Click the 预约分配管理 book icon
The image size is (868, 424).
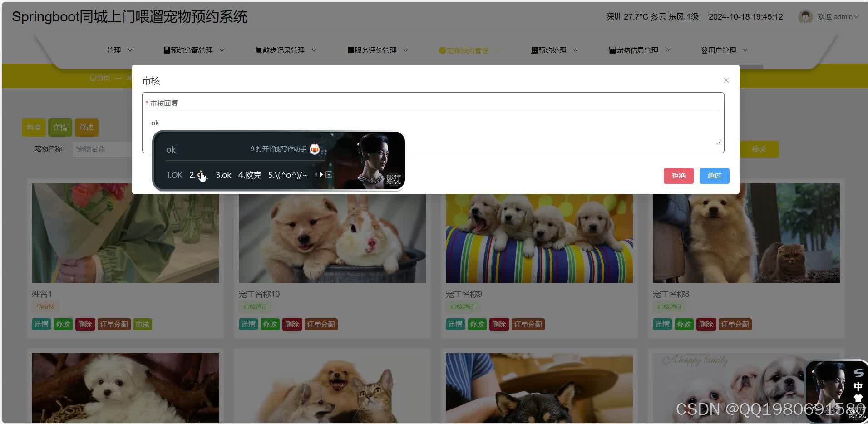166,50
